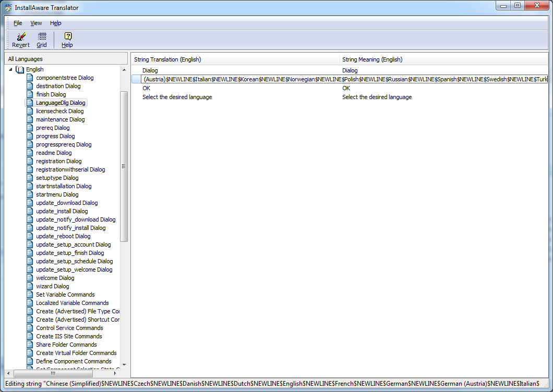
Task: Click the finish Dialog document icon
Action: point(30,94)
